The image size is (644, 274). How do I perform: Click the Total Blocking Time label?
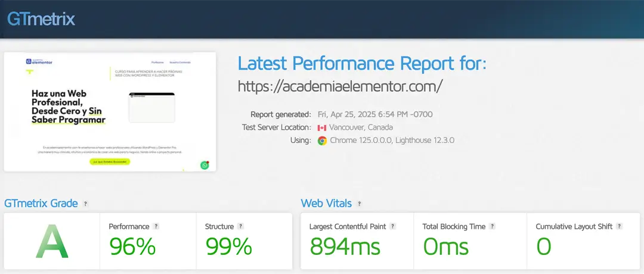pyautogui.click(x=454, y=226)
